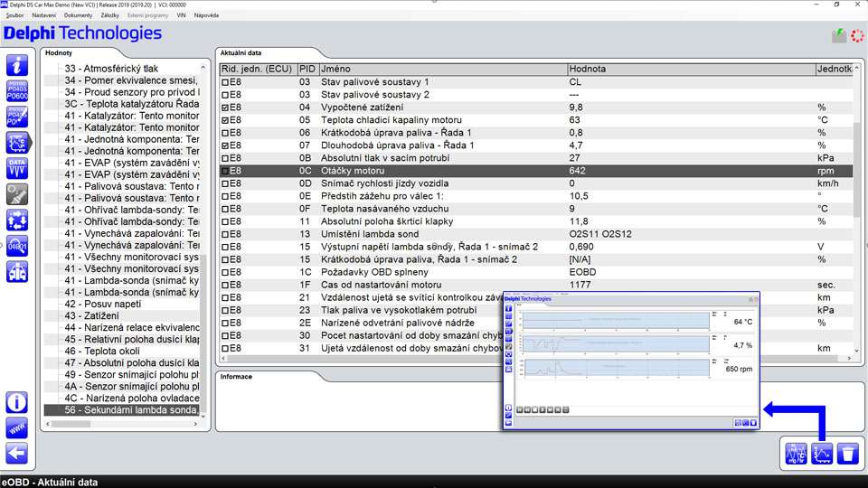Open the Dokumenty menu

(78, 15)
